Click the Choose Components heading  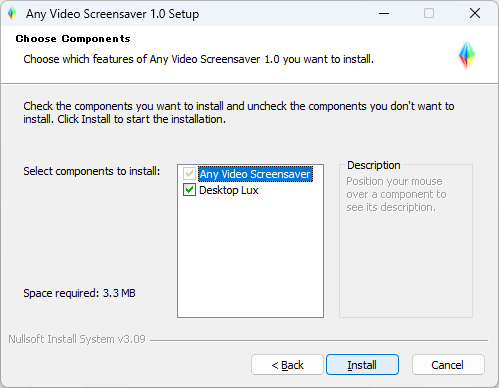(x=73, y=39)
